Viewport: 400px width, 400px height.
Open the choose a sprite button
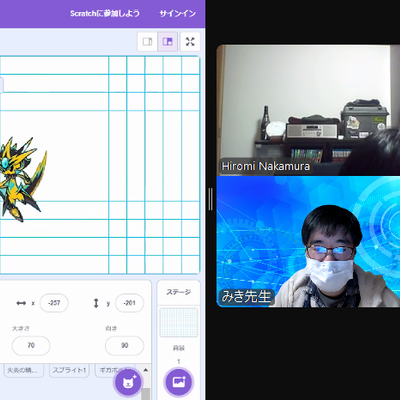[128, 382]
